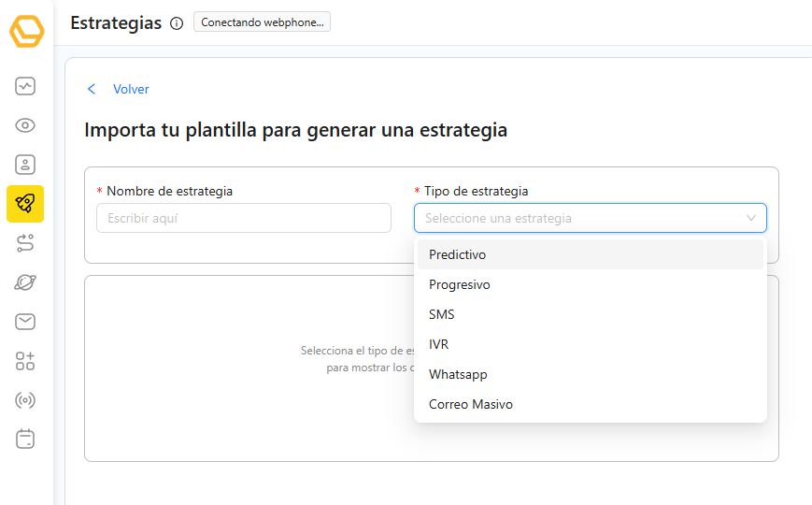Open the broadcast signal icon in sidebar
This screenshot has width=812, height=505.
click(x=25, y=400)
